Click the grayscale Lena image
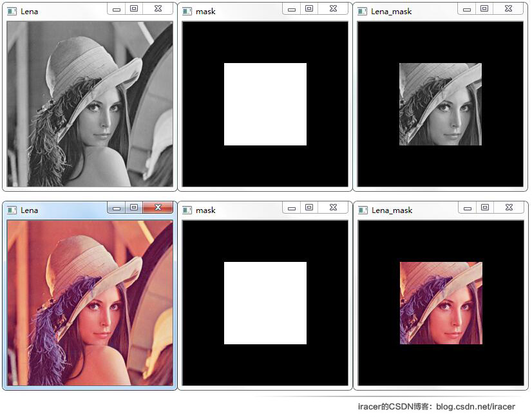Image resolution: width=532 pixels, height=417 pixels. pyautogui.click(x=90, y=104)
